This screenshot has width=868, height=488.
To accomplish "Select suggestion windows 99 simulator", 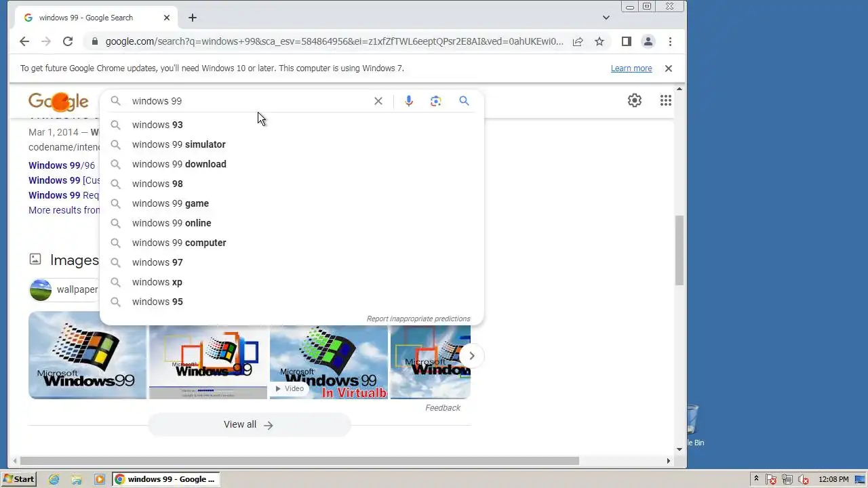I will click(x=292, y=144).
